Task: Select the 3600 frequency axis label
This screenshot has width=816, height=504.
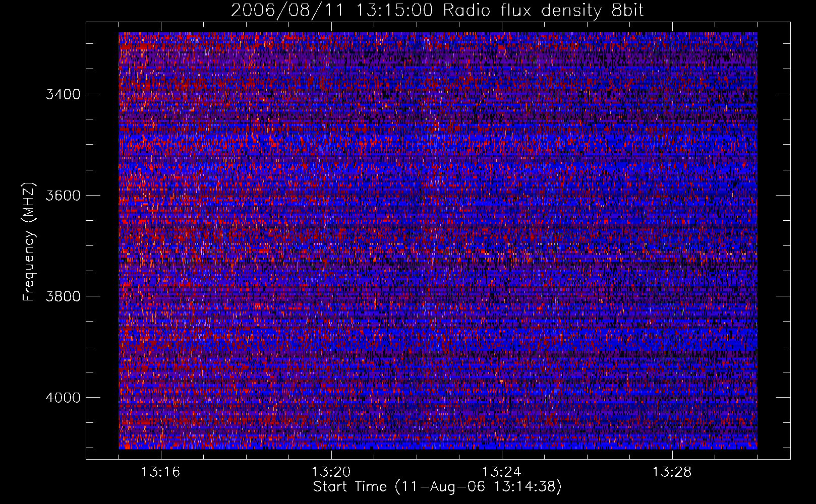Action: click(63, 196)
